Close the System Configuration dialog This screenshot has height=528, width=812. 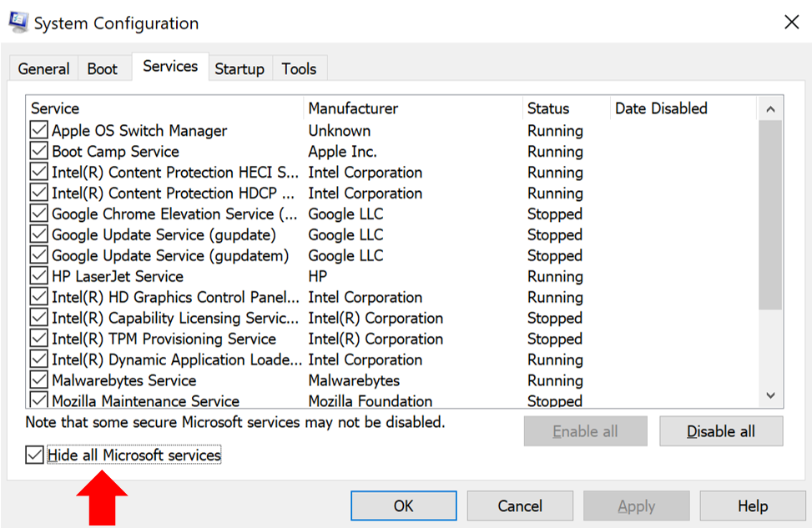point(791,23)
